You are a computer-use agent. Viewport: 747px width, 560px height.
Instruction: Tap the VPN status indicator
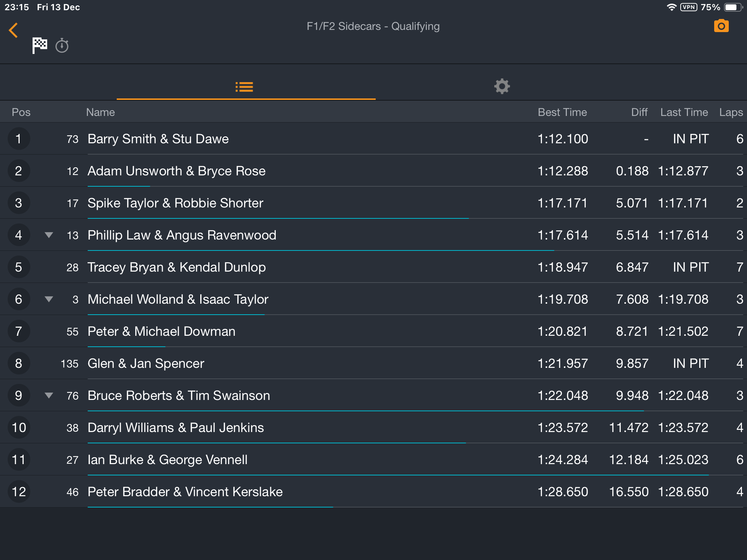pos(689,7)
